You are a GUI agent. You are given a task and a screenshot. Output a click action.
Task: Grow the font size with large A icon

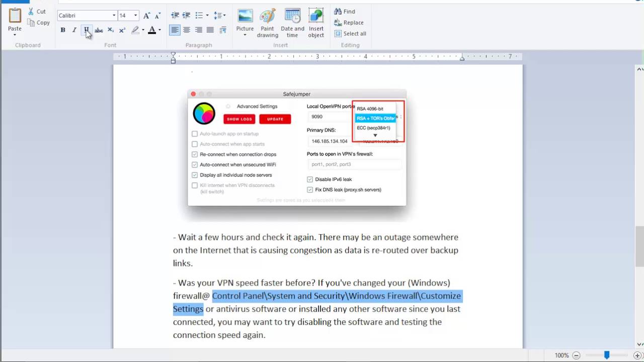[146, 16]
